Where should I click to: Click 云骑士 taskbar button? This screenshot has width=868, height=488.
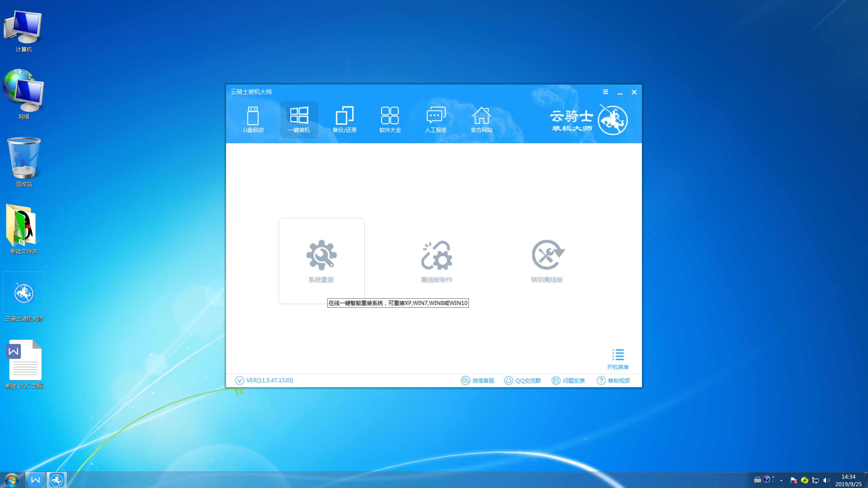pos(56,480)
